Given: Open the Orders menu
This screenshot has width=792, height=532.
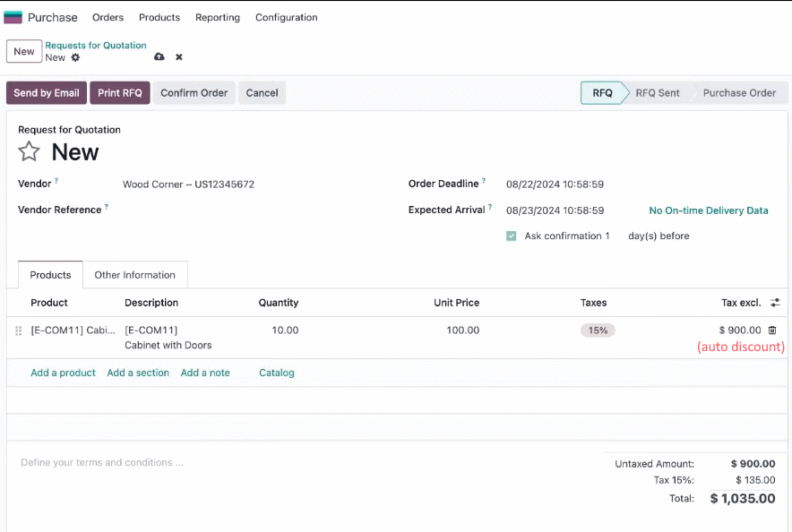Looking at the screenshot, I should pos(108,17).
